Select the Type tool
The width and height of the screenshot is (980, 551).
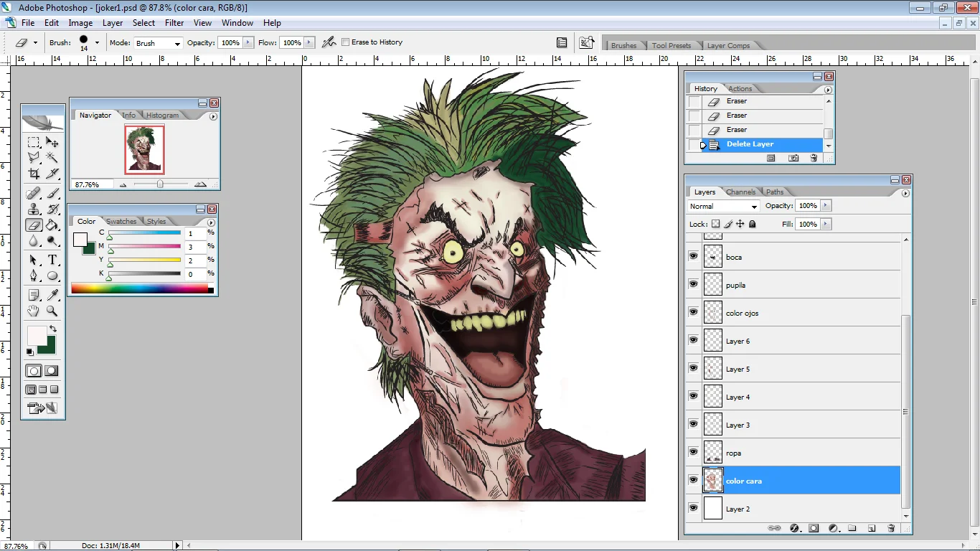[52, 260]
